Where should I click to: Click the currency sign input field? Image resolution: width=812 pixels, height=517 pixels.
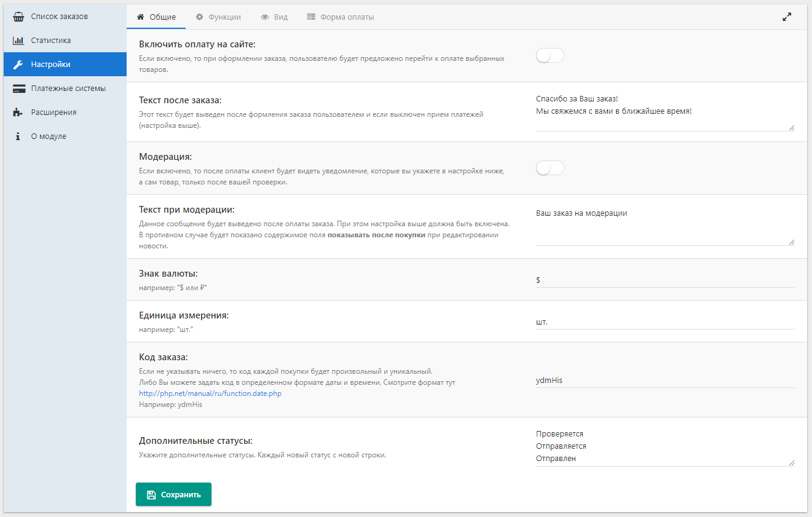664,280
